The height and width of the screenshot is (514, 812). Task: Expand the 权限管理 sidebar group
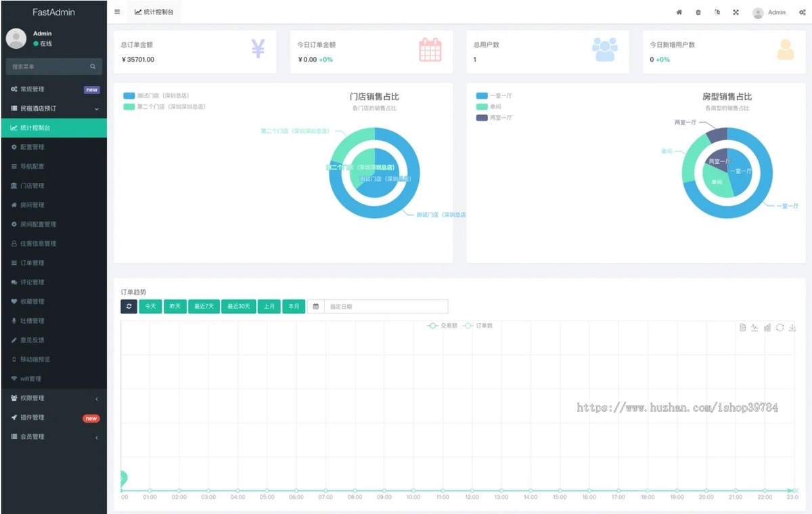53,398
